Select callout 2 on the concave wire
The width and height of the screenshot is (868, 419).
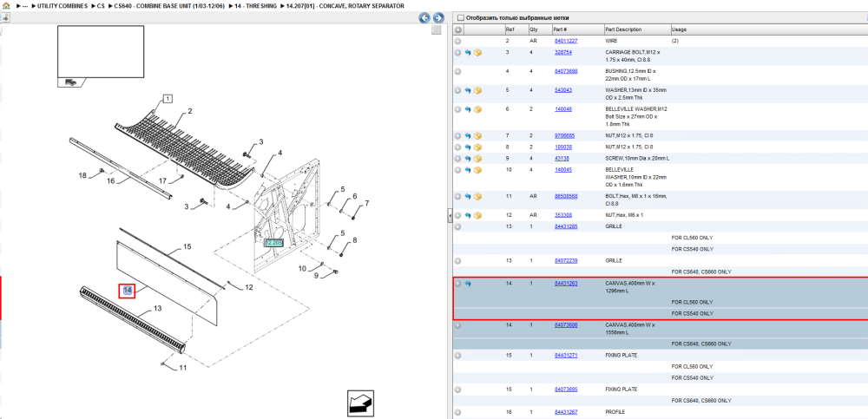point(189,111)
